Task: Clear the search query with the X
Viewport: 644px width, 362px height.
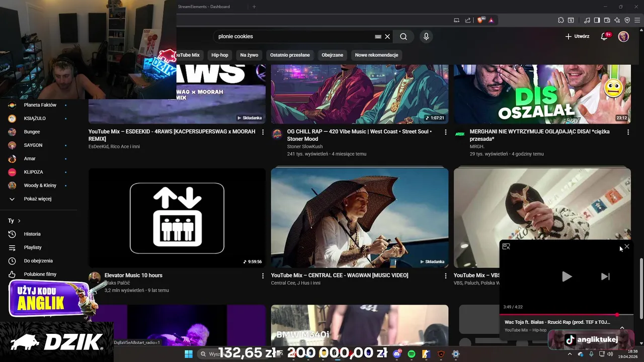Action: click(x=387, y=36)
